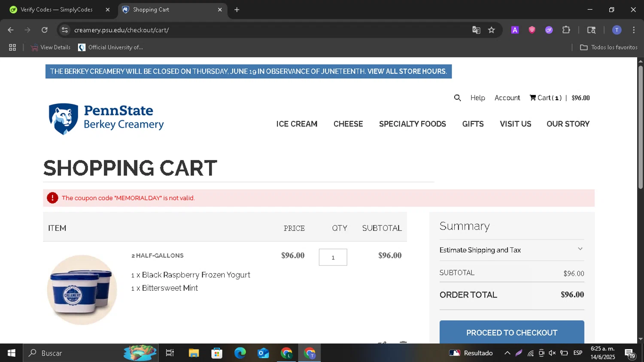The width and height of the screenshot is (644, 362).
Task: Close the Shopping Cart tab
Action: pos(220,9)
